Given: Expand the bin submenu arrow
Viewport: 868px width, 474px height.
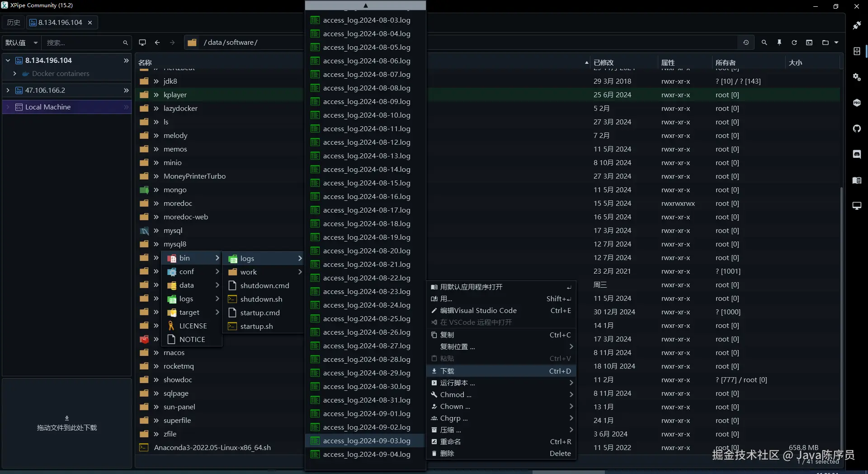Looking at the screenshot, I should click(217, 258).
